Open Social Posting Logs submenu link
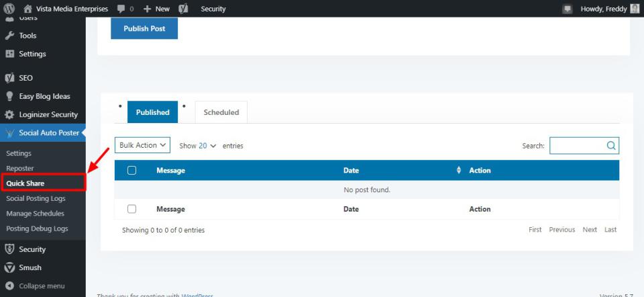 coord(36,198)
